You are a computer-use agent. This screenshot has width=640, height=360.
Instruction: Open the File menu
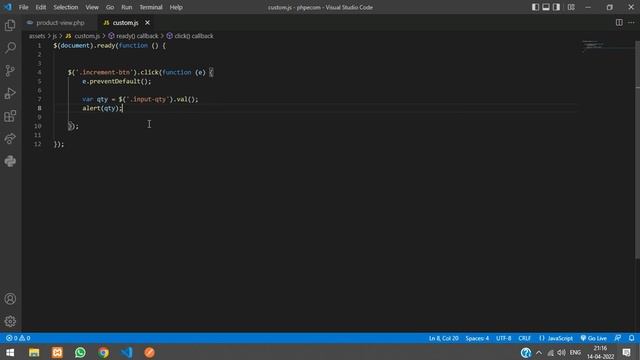click(23, 7)
